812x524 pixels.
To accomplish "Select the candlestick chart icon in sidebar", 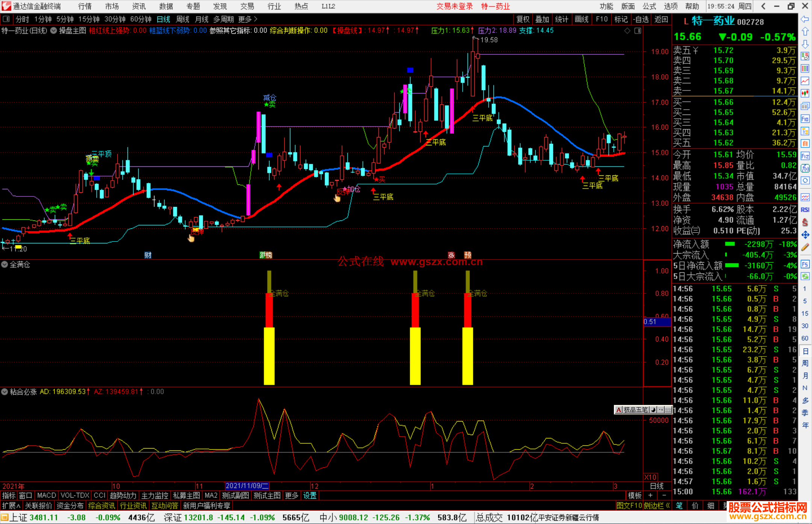I will click(x=805, y=94).
